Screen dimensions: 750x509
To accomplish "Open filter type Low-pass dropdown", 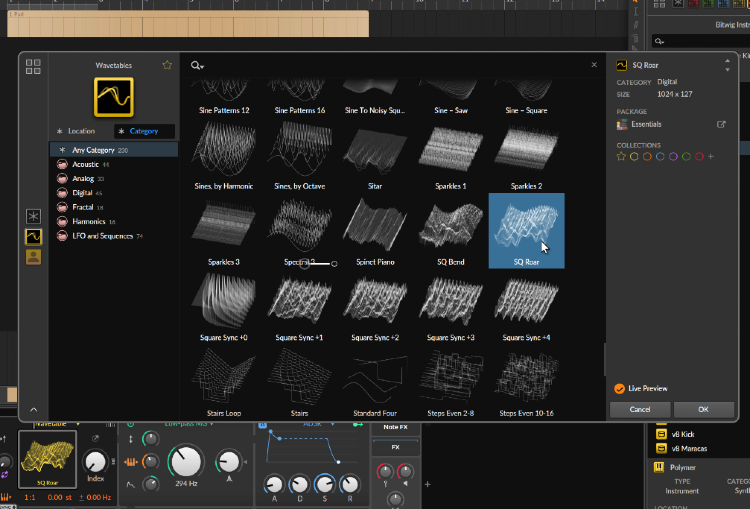I will [x=189, y=424].
